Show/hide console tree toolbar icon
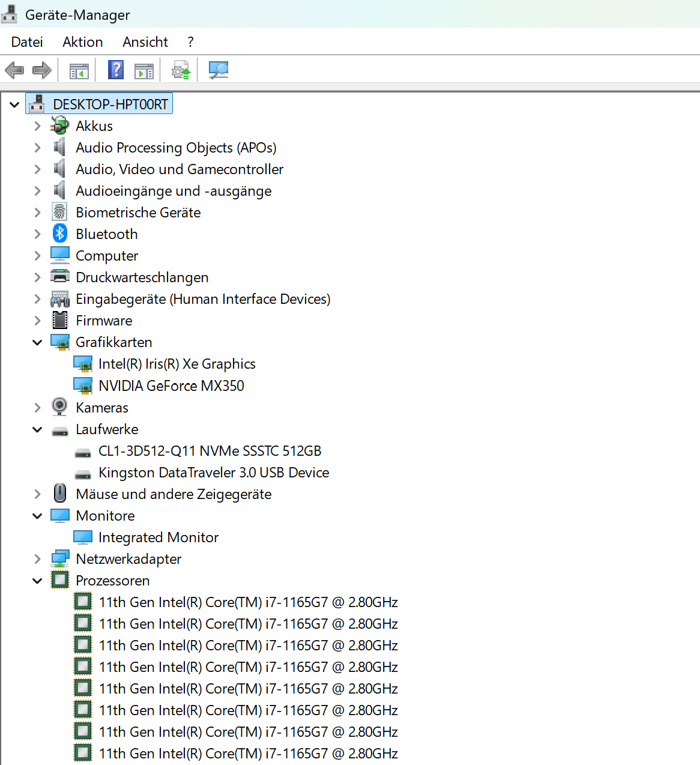 pos(79,71)
